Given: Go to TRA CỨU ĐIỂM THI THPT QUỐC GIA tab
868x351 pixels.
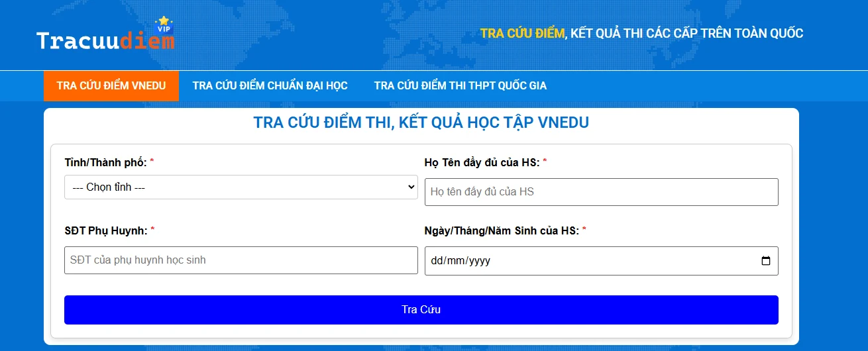Looking at the screenshot, I should point(461,86).
